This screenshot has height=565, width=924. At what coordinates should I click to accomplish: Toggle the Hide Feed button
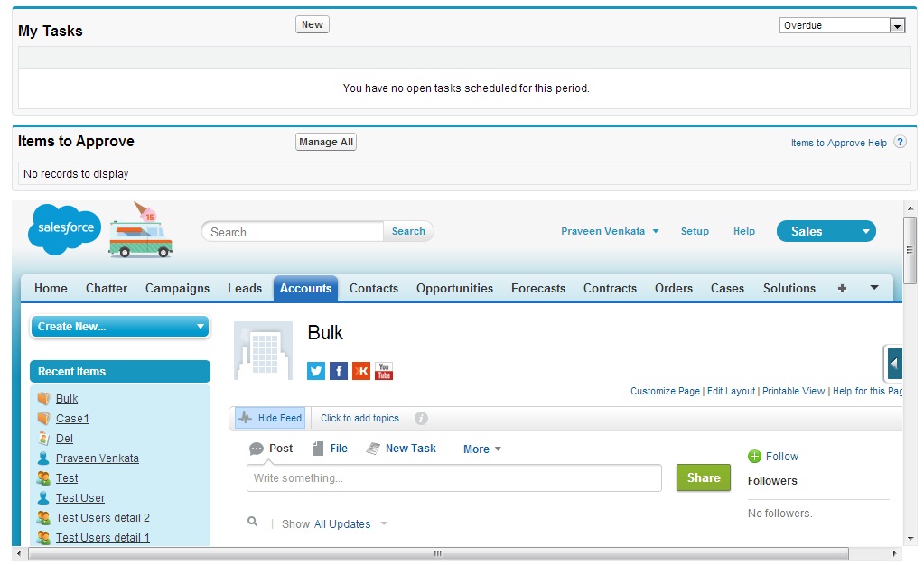[270, 418]
